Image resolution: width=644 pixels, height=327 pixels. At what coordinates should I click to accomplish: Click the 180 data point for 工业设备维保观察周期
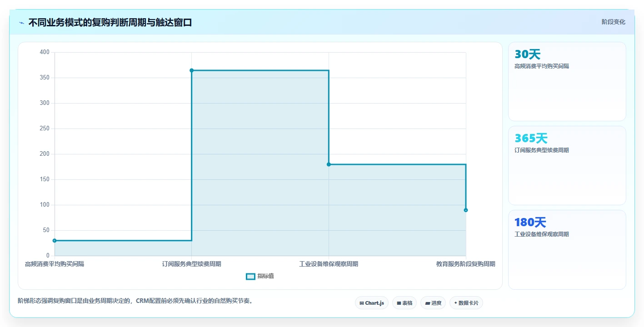pyautogui.click(x=329, y=164)
